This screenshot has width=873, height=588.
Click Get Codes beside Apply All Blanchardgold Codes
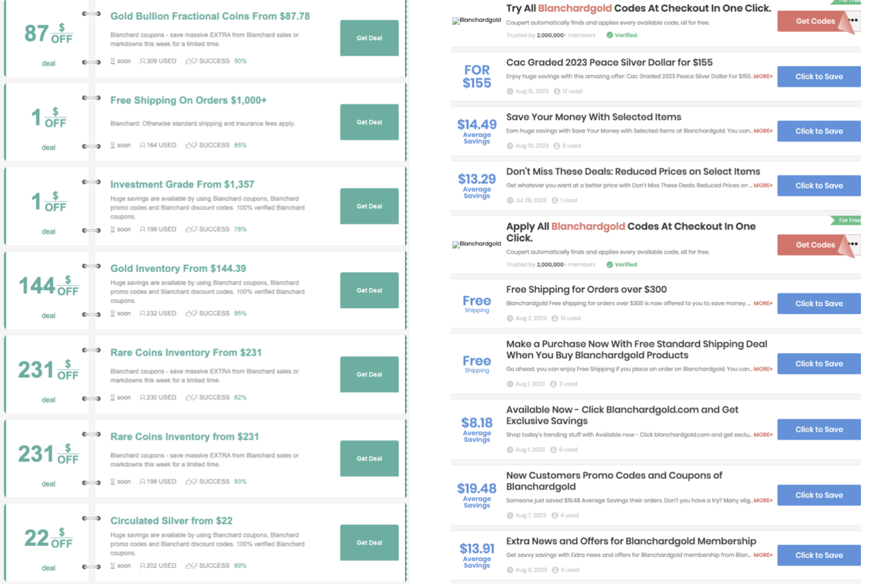coord(816,245)
